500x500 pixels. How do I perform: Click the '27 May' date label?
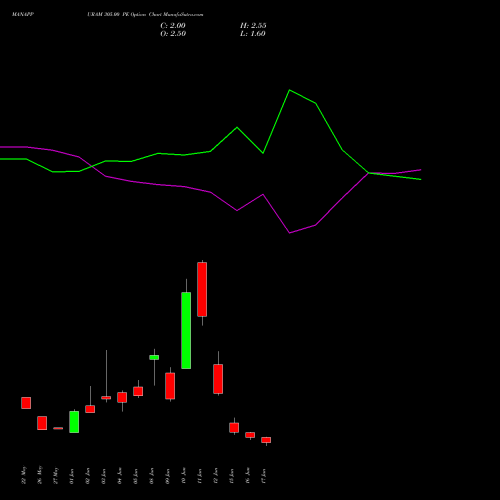click(x=55, y=475)
